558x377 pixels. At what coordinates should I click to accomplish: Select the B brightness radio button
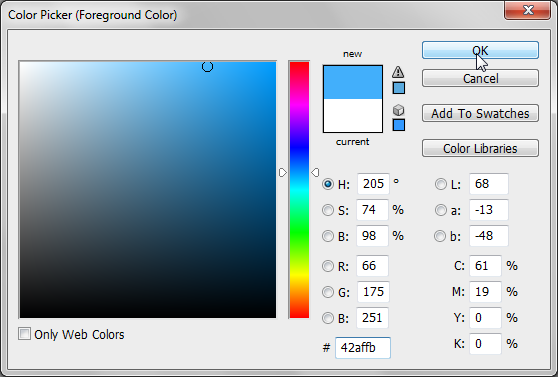[x=328, y=236]
